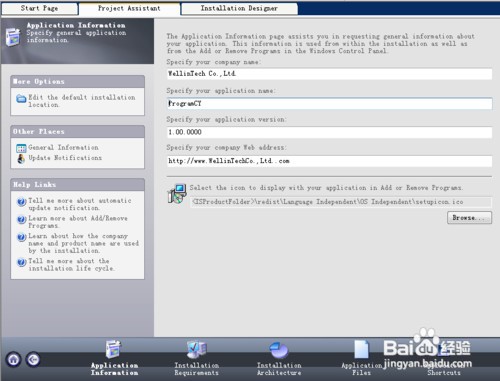Open Tell me more about installation life cycle
Screen dimensions: 500x381
[71, 265]
